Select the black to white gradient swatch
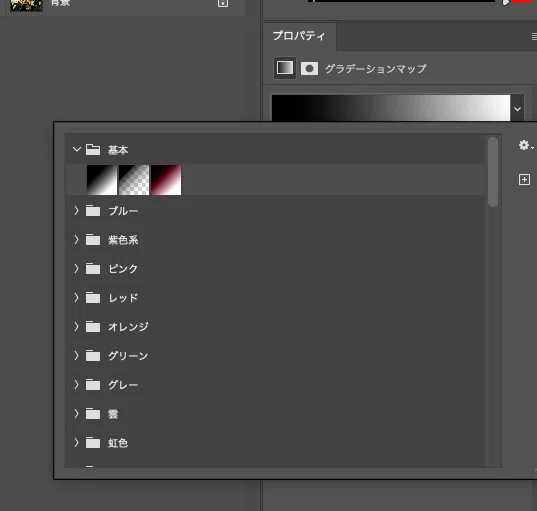Viewport: 537px width, 511px height. (102, 180)
